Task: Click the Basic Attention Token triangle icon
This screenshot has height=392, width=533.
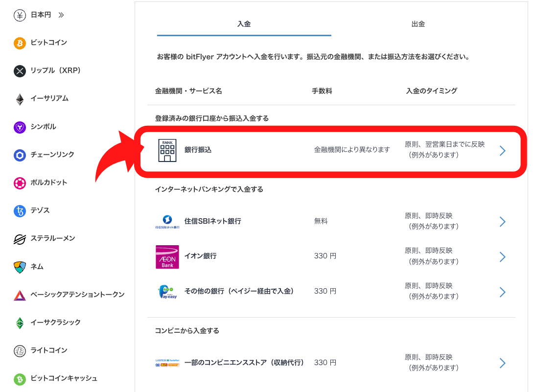Action: 20,295
